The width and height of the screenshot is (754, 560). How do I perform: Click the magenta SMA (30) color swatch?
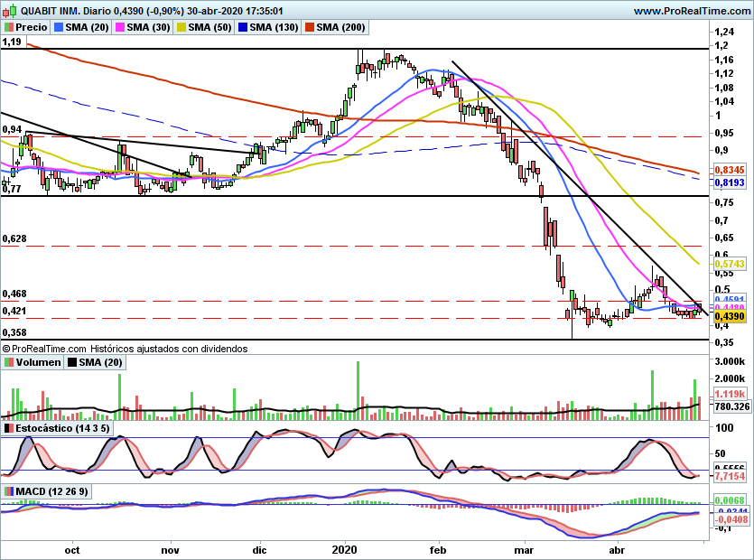point(119,28)
